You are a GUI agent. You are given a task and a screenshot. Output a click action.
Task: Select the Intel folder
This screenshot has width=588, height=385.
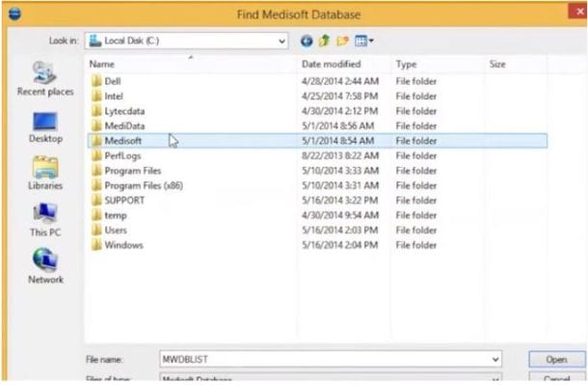point(114,96)
